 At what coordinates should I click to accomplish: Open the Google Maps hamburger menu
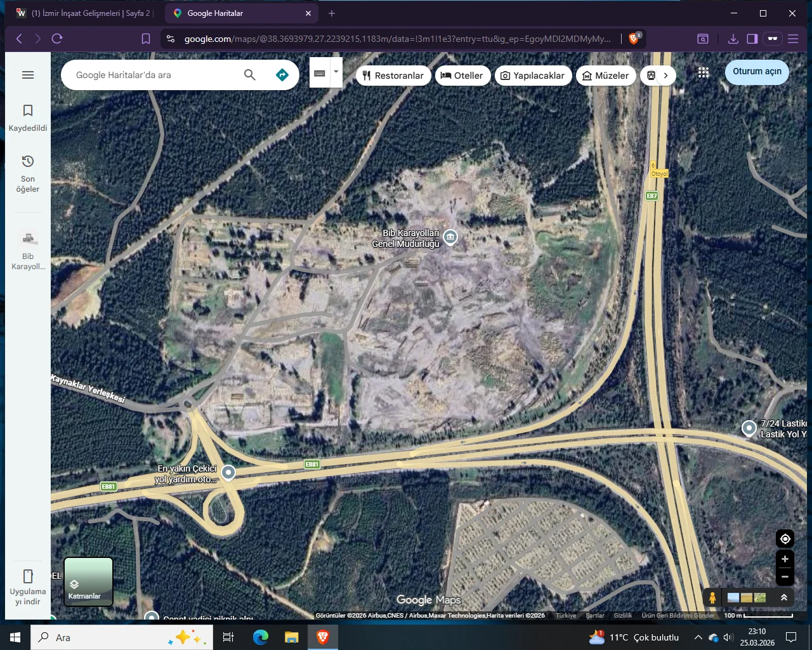click(x=28, y=75)
